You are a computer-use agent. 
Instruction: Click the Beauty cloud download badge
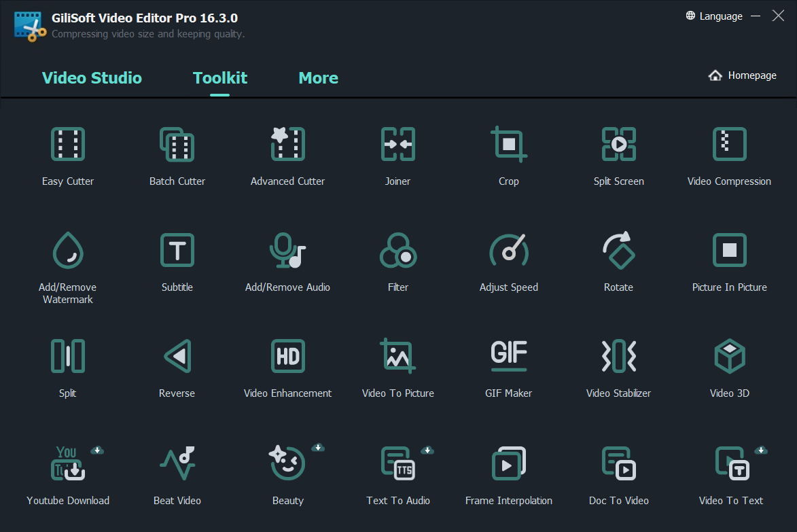318,448
